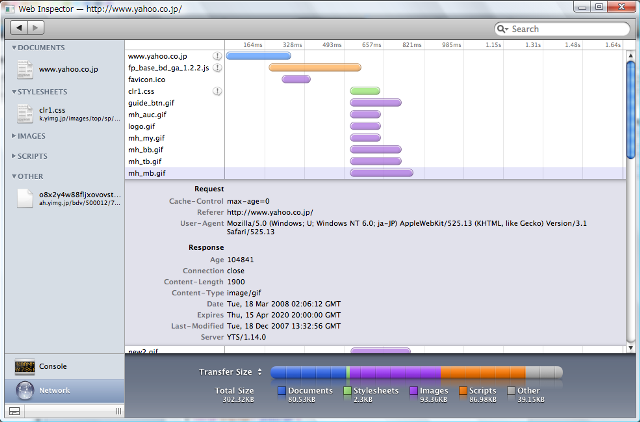Screen dimensions: 640x422
Task: Click the blue documents segment of size bar
Action: pos(308,372)
